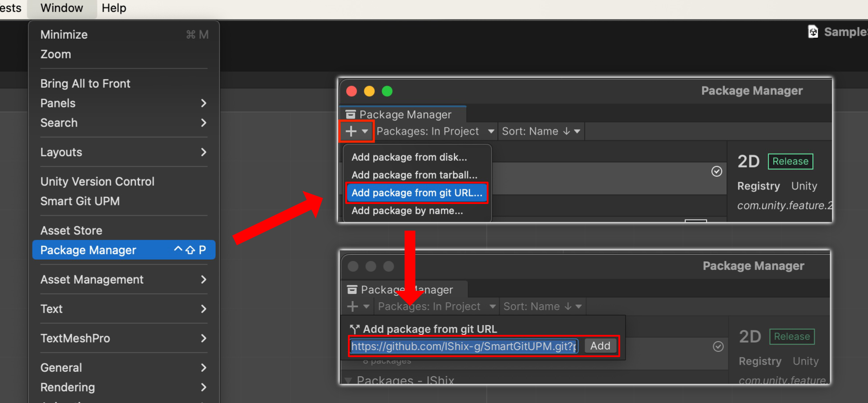Open Unity Version Control window
Viewport: 868px width, 403px height.
124,181
